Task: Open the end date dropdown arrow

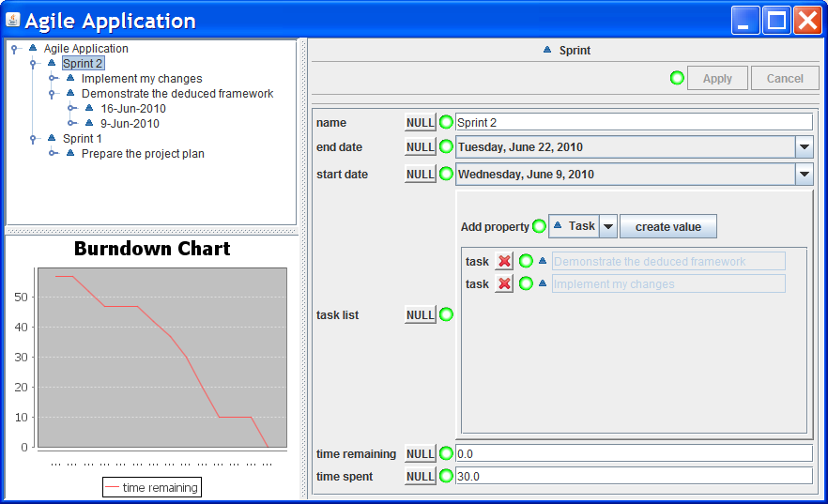Action: tap(805, 146)
